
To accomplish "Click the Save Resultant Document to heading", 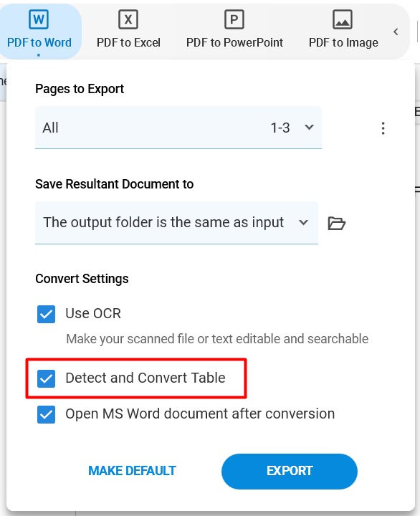I will coord(114,184).
